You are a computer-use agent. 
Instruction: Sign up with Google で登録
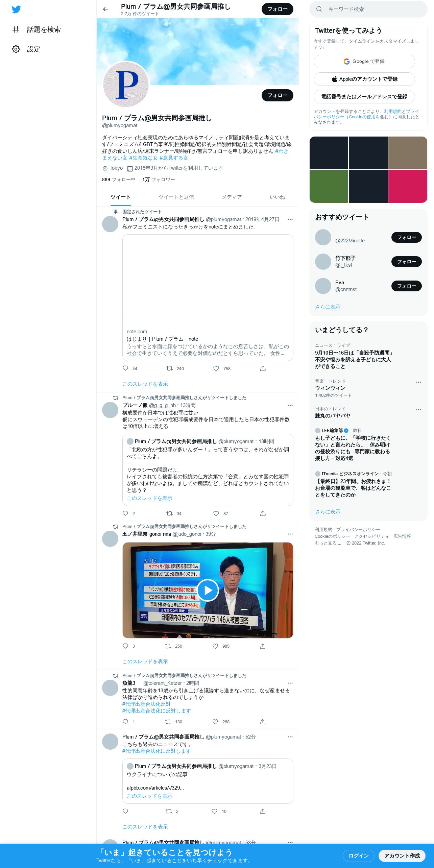pyautogui.click(x=364, y=62)
